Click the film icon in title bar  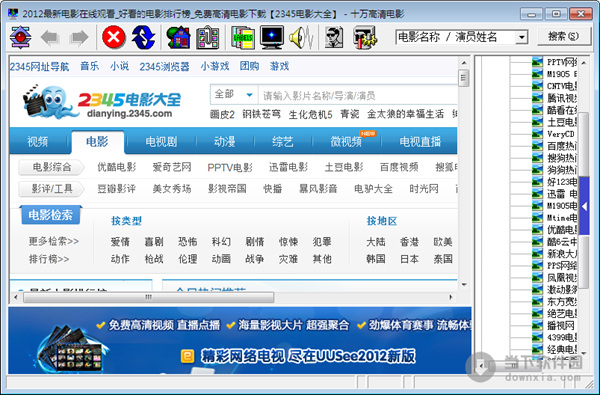click(13, 14)
